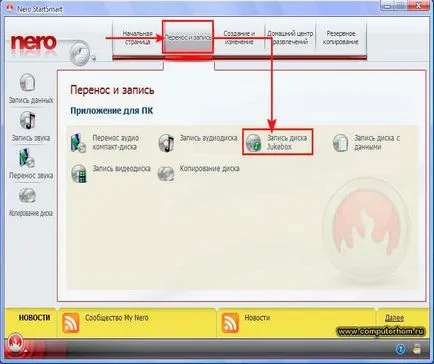Open the Запись аудиодиска text link

tap(209, 138)
